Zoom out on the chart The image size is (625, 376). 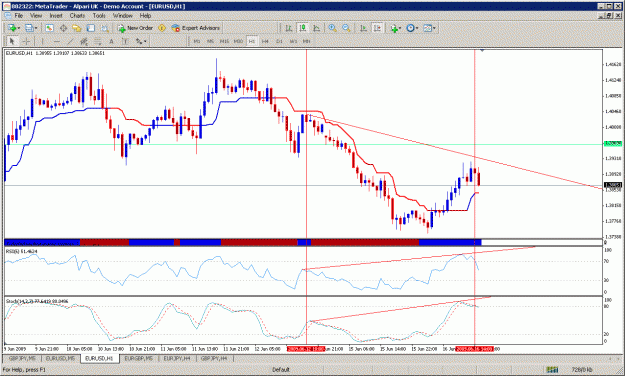pos(346,28)
